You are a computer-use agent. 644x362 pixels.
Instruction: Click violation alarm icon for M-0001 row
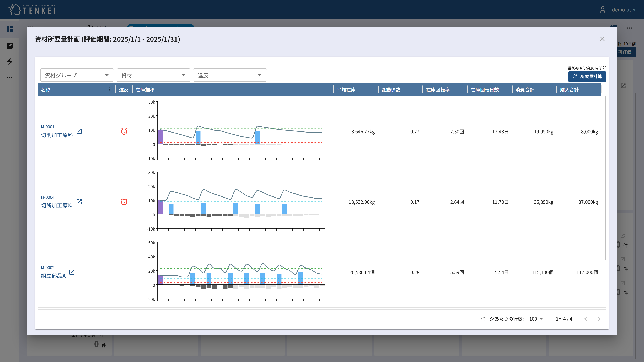click(x=124, y=131)
